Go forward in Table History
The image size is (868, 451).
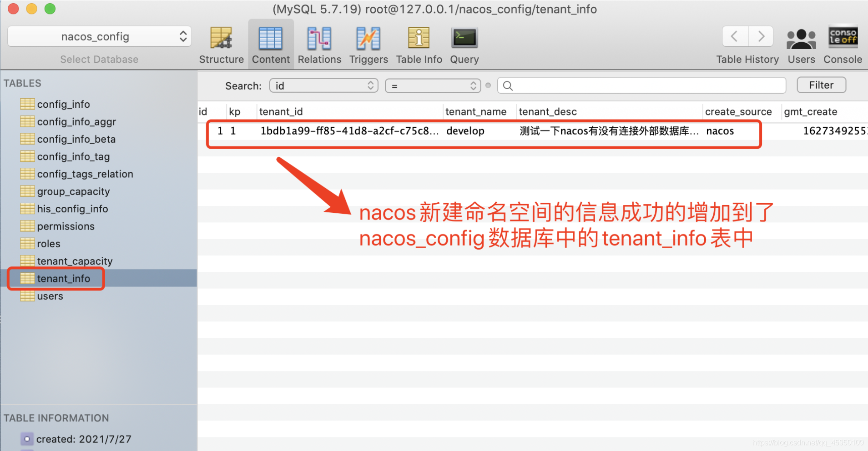(761, 36)
